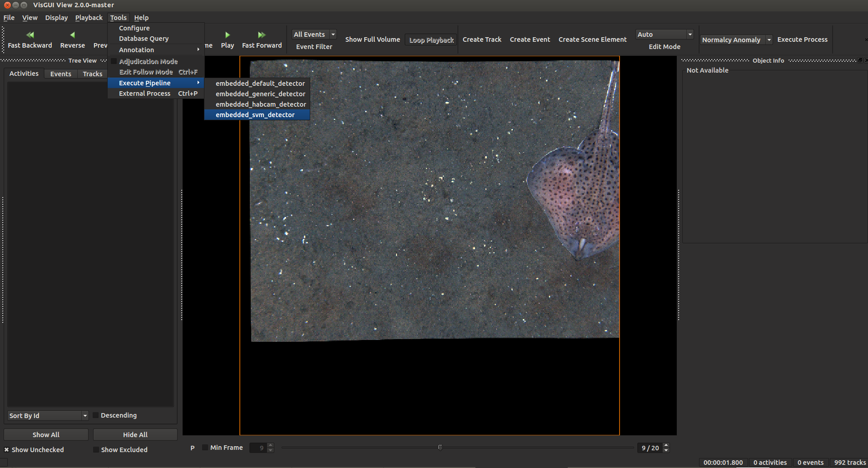Screen dimensions: 868x468
Task: Click the 992 tracks status entry
Action: point(850,463)
